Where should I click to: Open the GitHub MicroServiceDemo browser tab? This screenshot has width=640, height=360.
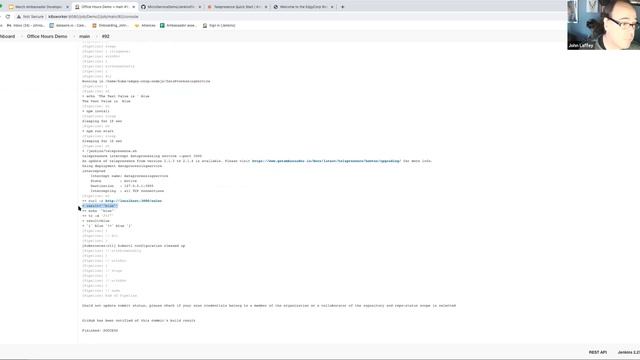tap(171, 7)
